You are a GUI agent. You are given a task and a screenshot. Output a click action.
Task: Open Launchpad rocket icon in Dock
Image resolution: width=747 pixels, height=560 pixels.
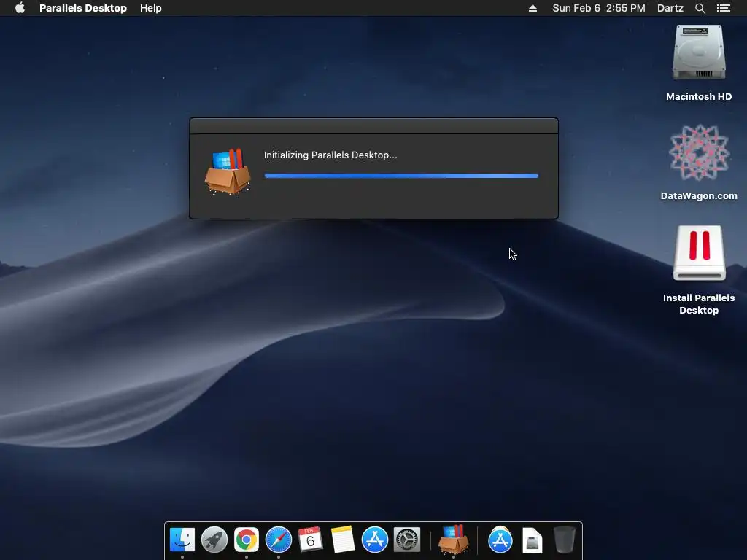point(214,540)
